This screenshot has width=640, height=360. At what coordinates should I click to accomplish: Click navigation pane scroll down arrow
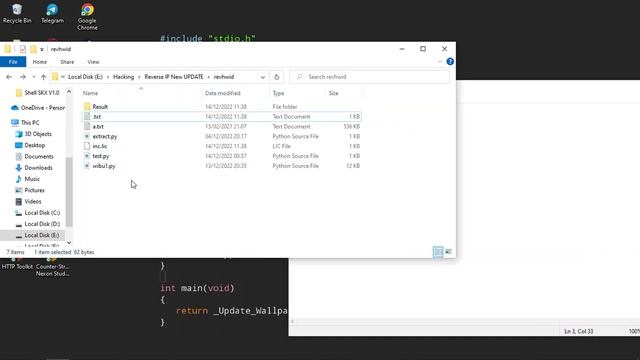(69, 243)
